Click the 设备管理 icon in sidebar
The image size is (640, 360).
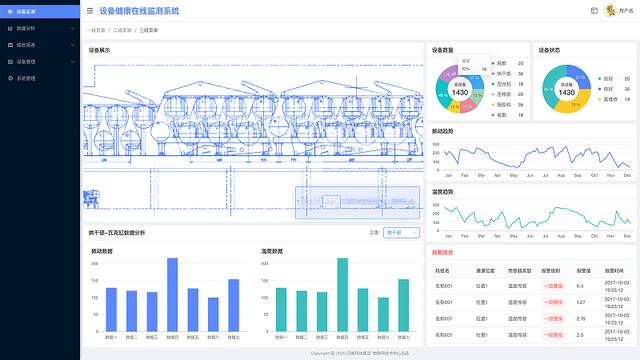click(x=11, y=62)
